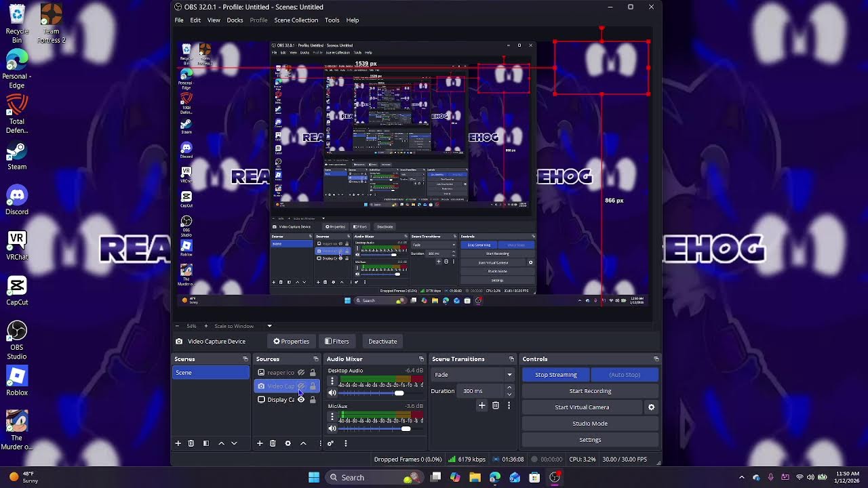Viewport: 868px width, 488px height.
Task: Move scene down with arrow icon
Action: coord(234,443)
